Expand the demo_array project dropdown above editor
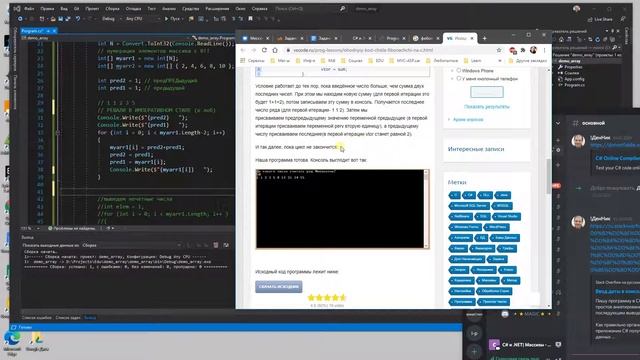Screen dimensions: 640x360 click(106, 38)
